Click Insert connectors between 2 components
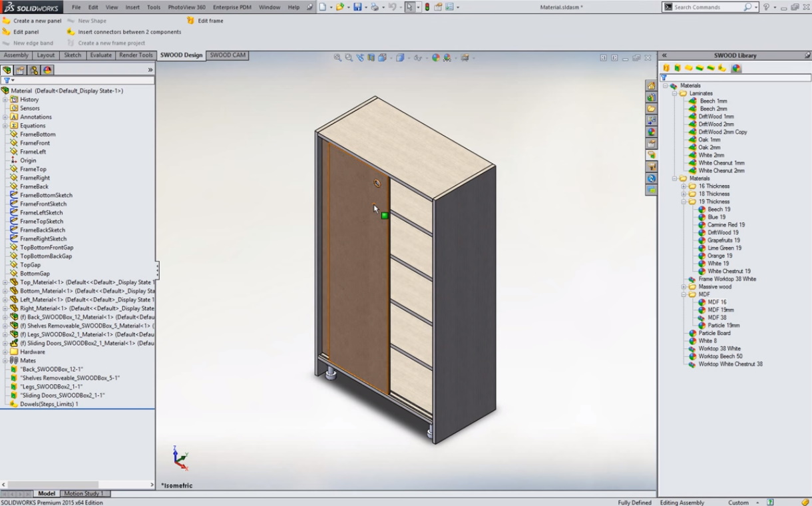 [128, 32]
